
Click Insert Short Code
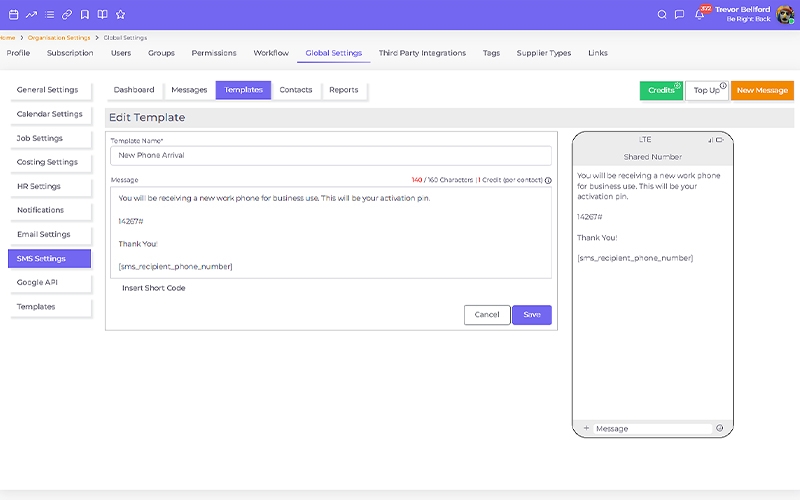(154, 288)
